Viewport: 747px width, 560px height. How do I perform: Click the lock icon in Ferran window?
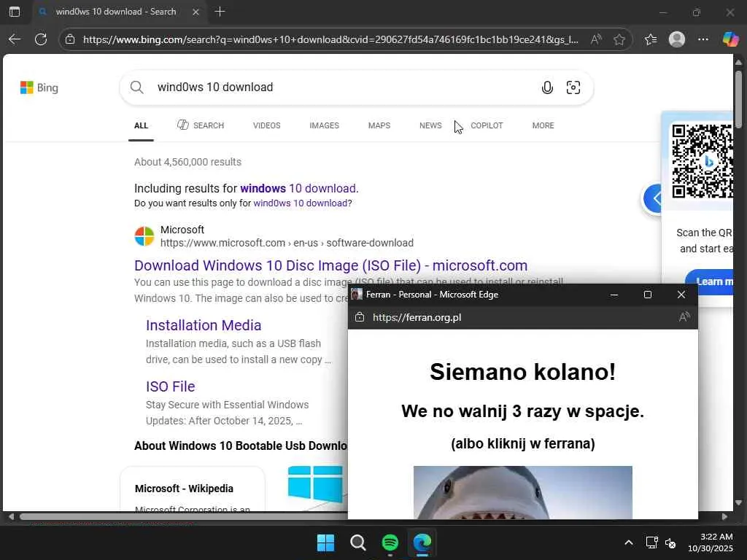coord(360,317)
